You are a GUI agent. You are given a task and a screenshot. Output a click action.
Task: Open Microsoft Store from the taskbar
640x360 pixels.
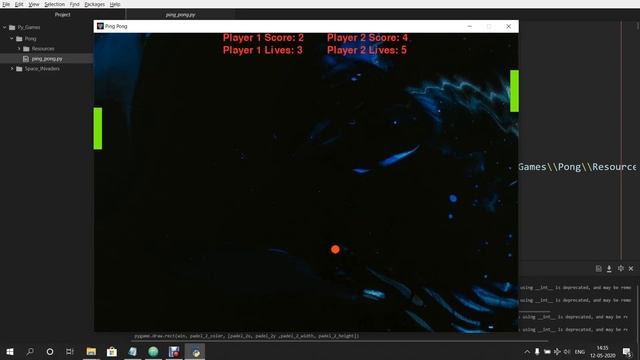click(x=112, y=351)
